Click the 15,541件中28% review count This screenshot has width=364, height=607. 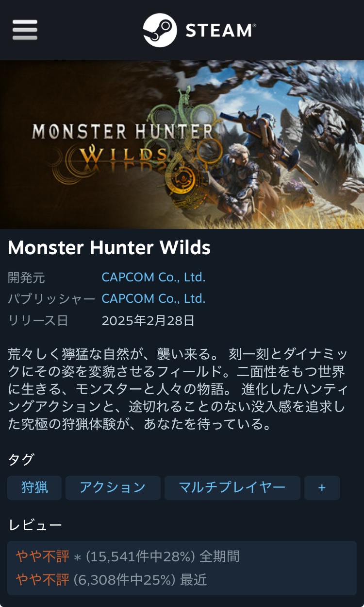(x=140, y=556)
